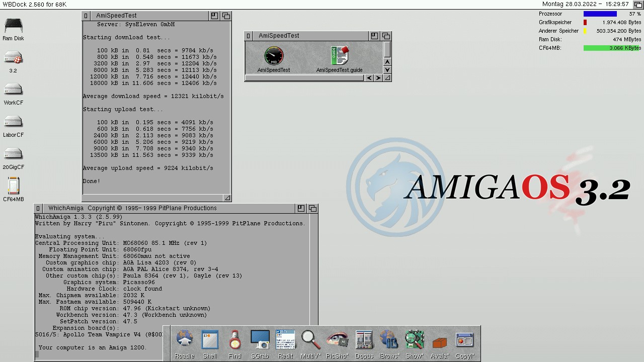Open IBrowse web browser in dock
Image resolution: width=644 pixels, height=362 pixels.
pyautogui.click(x=388, y=340)
